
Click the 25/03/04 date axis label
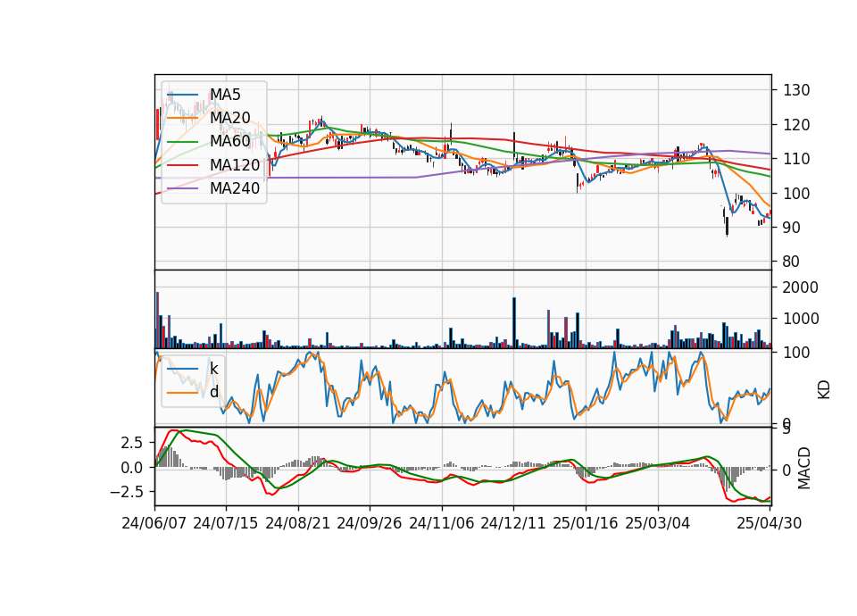tap(658, 523)
